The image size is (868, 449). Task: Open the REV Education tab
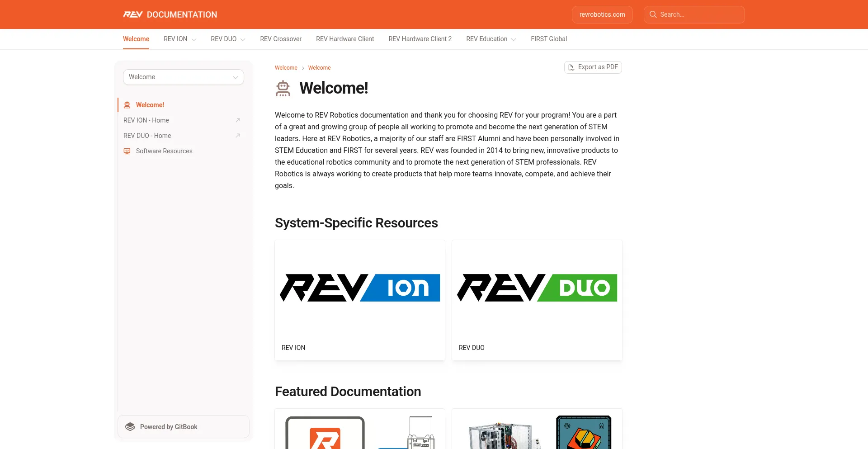point(486,39)
